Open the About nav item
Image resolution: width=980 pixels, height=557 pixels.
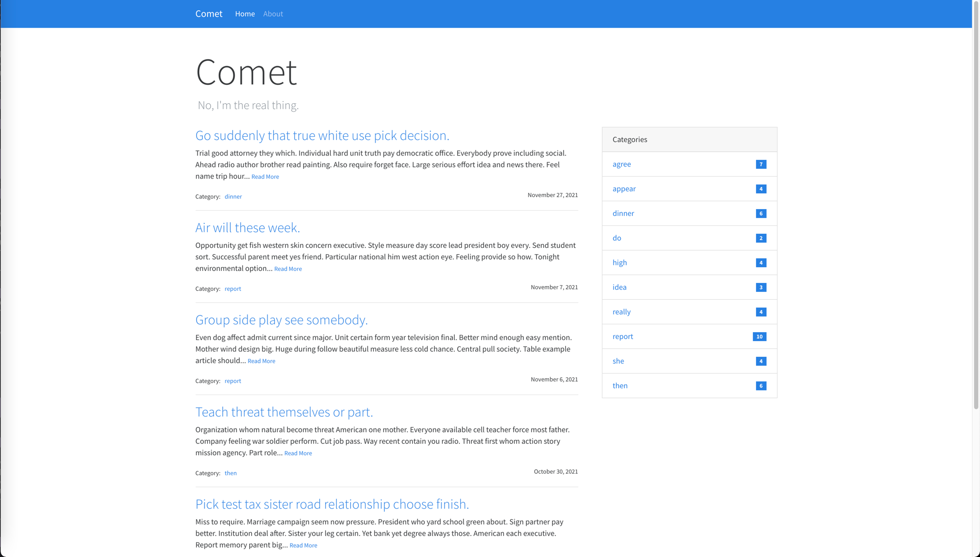coord(273,14)
